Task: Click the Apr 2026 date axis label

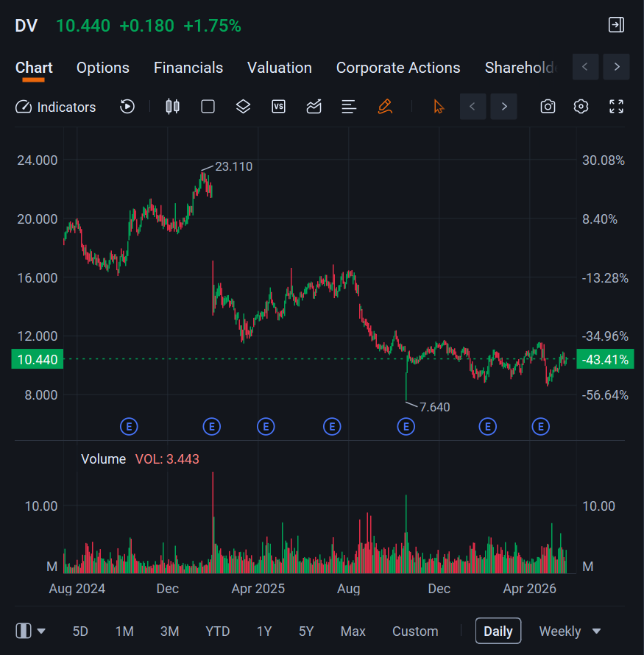Action: (530, 589)
